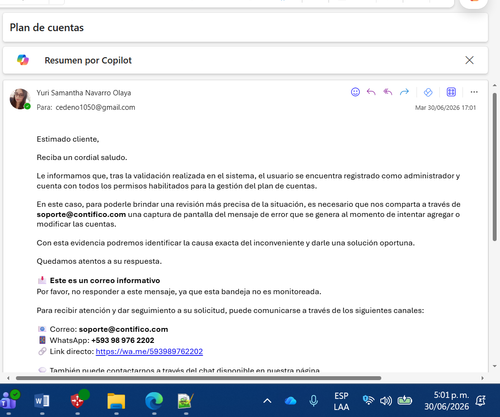This screenshot has width=500, height=417.
Task: Show hidden system tray icons
Action: tap(267, 401)
